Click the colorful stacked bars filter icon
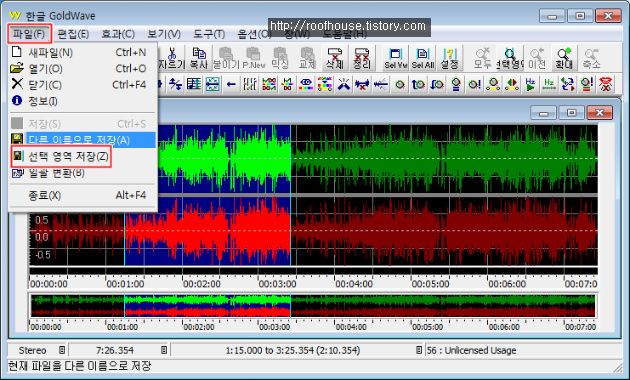This screenshot has width=630, height=380. point(325,84)
